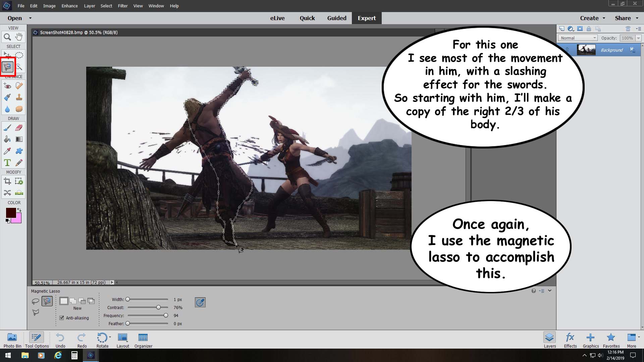Image resolution: width=644 pixels, height=362 pixels.
Task: Open the layer Opacity dropdown arrow
Action: click(x=638, y=38)
